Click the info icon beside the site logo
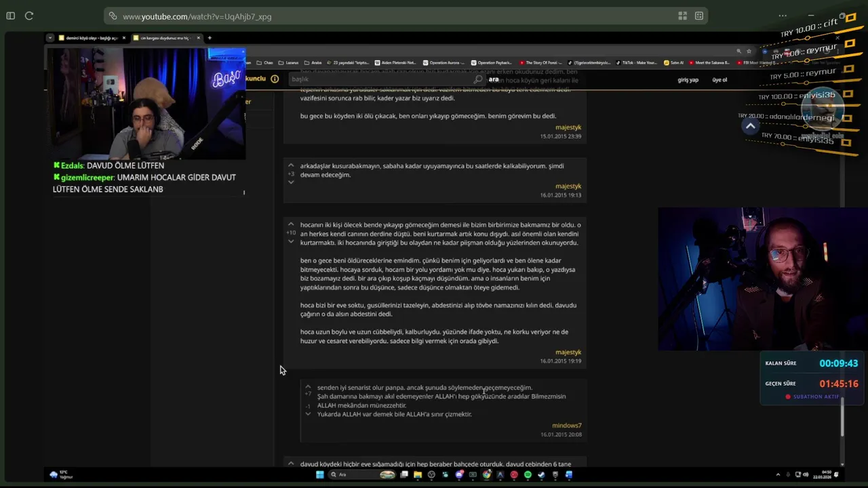Viewport: 868px width, 488px height. (275, 79)
